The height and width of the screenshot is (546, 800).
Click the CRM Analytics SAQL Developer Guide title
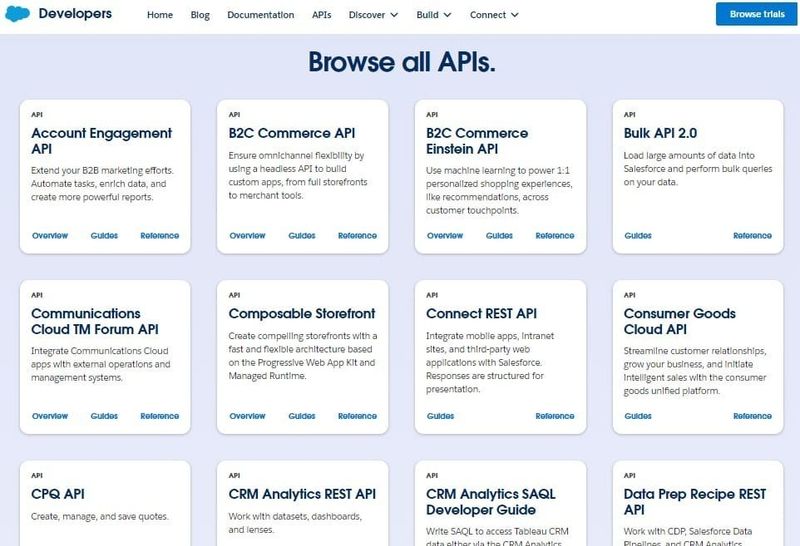(x=491, y=502)
